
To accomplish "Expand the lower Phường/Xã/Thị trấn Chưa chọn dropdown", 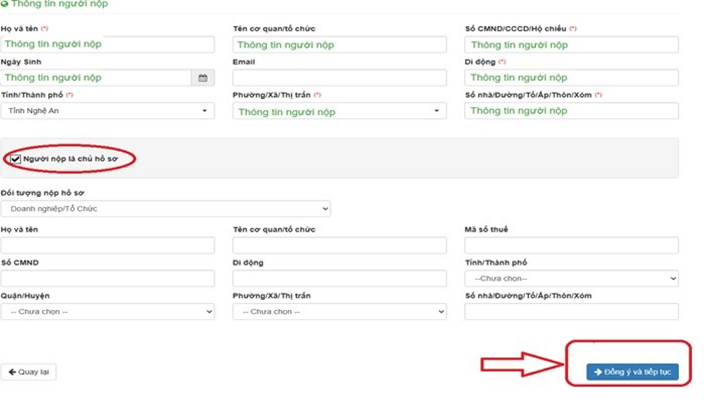I will click(339, 311).
